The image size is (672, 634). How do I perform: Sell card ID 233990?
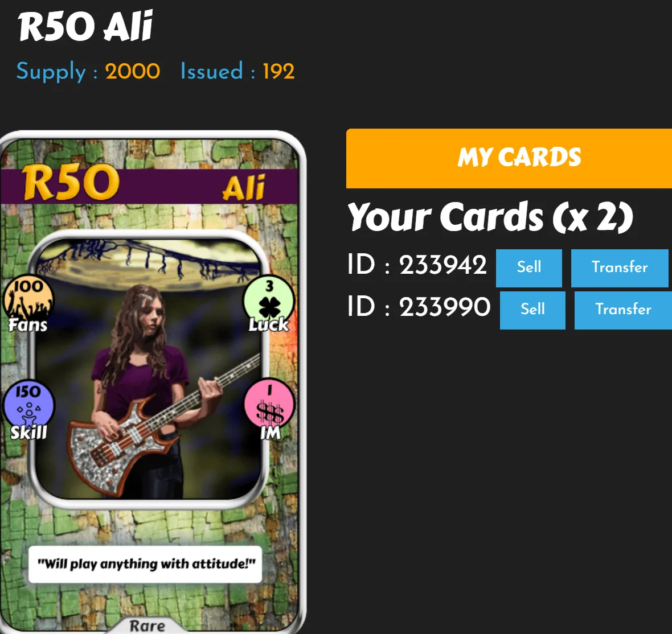pyautogui.click(x=532, y=310)
